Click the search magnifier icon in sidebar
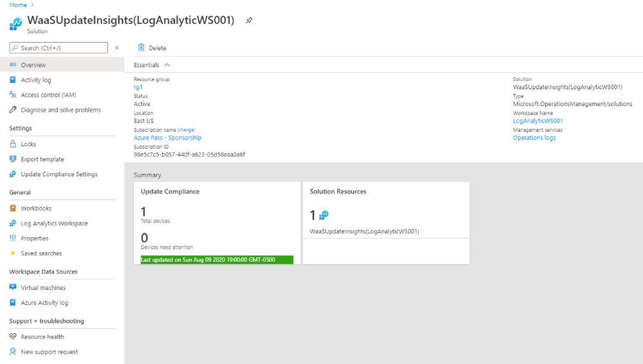Screen dimensions: 643x364 tap(15, 48)
